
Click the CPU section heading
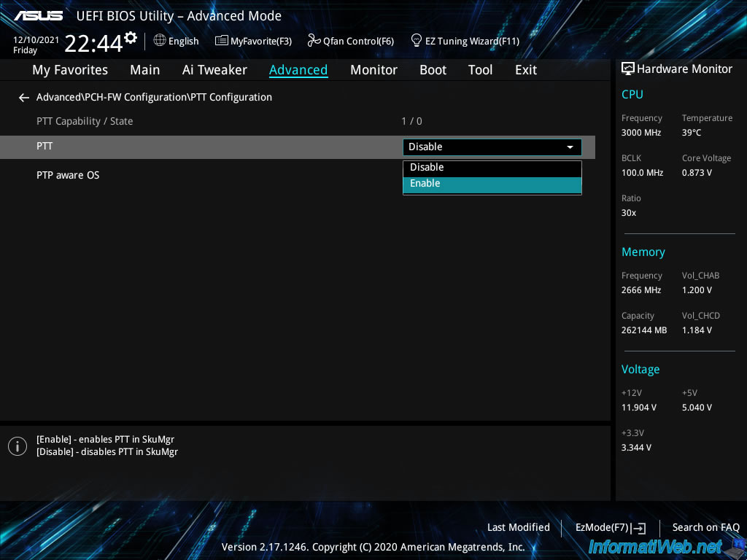(632, 94)
